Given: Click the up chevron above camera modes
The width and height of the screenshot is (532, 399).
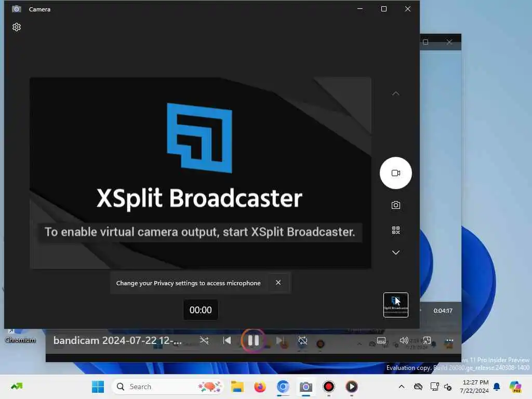Looking at the screenshot, I should click(x=395, y=94).
